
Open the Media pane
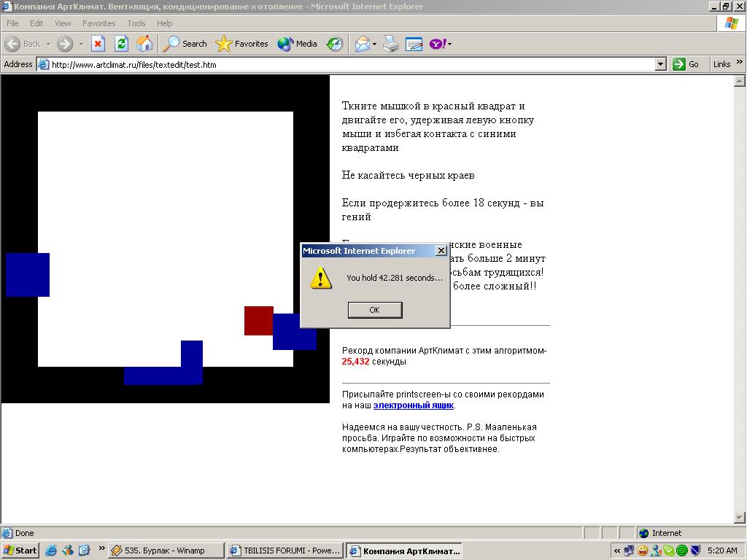tap(298, 44)
